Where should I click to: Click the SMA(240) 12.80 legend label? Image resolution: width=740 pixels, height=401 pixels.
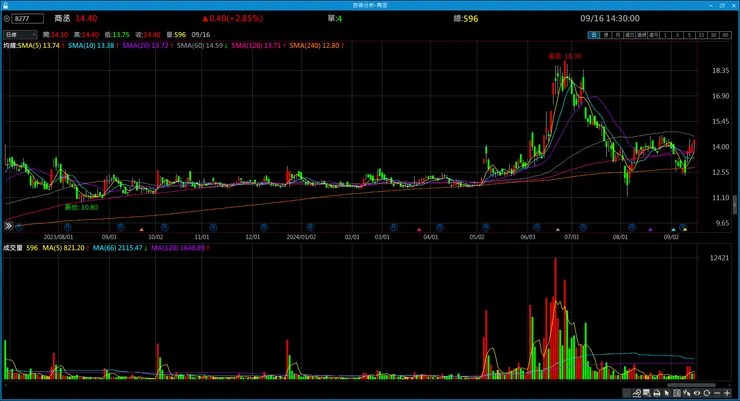tap(314, 45)
